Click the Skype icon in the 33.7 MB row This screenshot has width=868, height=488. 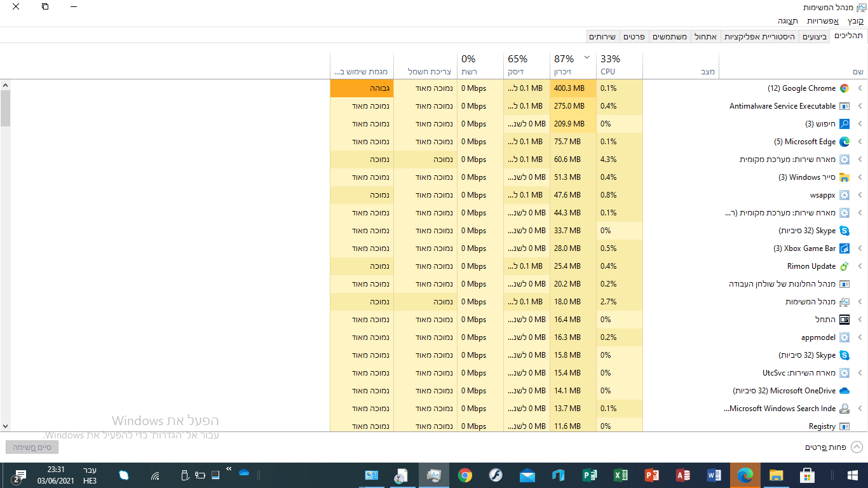point(844,231)
